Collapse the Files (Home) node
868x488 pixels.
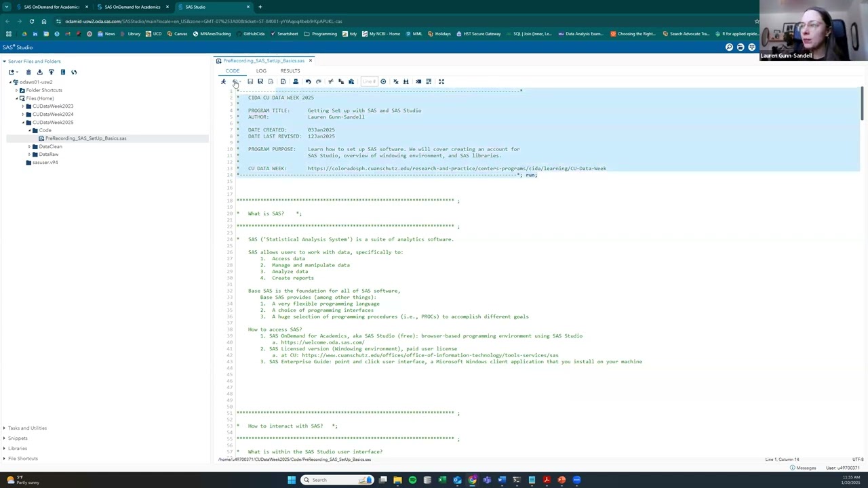point(17,98)
